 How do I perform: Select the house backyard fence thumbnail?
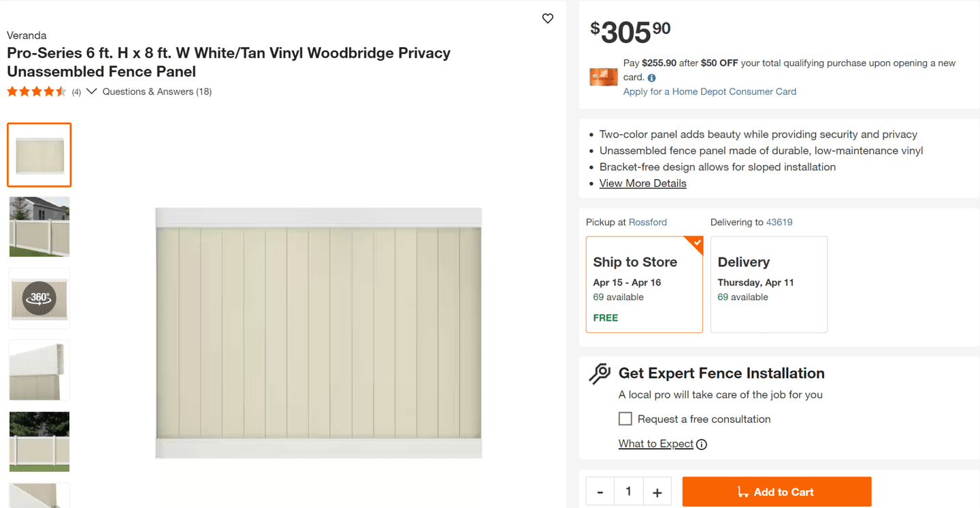(39, 227)
